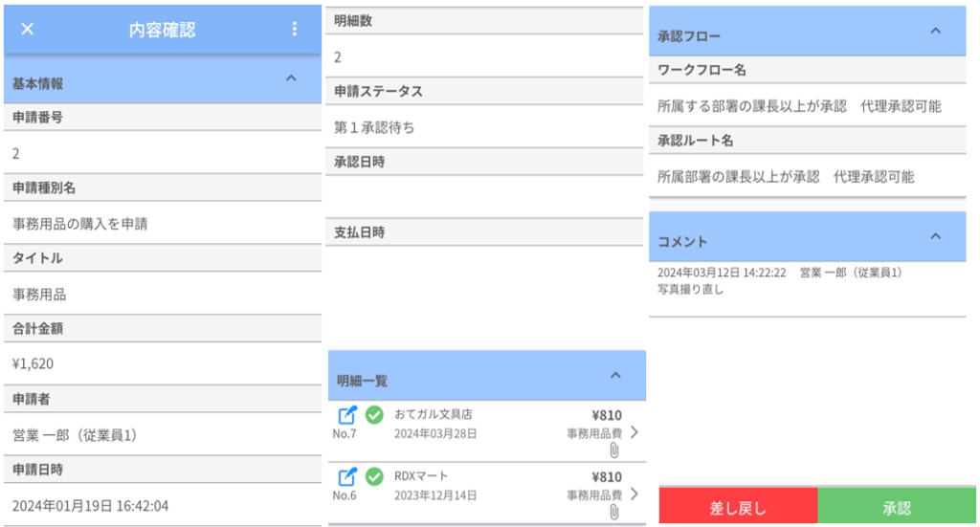
Task: Open the three-dot overflow menu
Action: pos(294,29)
